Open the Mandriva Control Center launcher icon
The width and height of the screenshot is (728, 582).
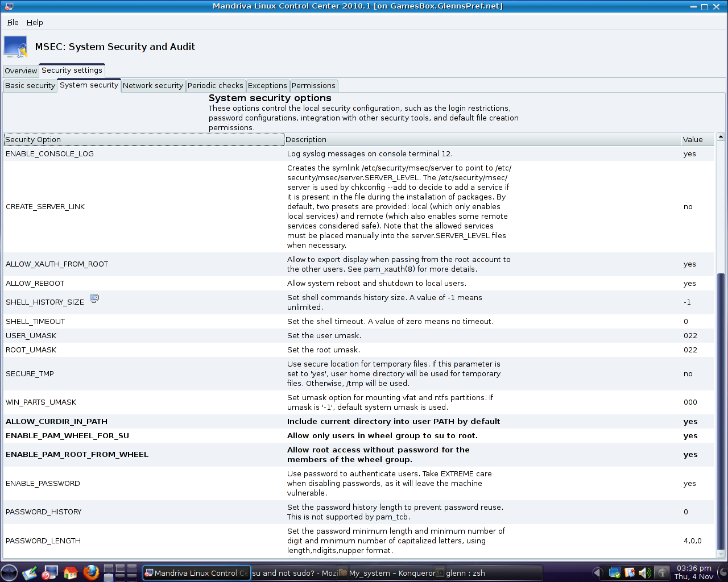51,573
